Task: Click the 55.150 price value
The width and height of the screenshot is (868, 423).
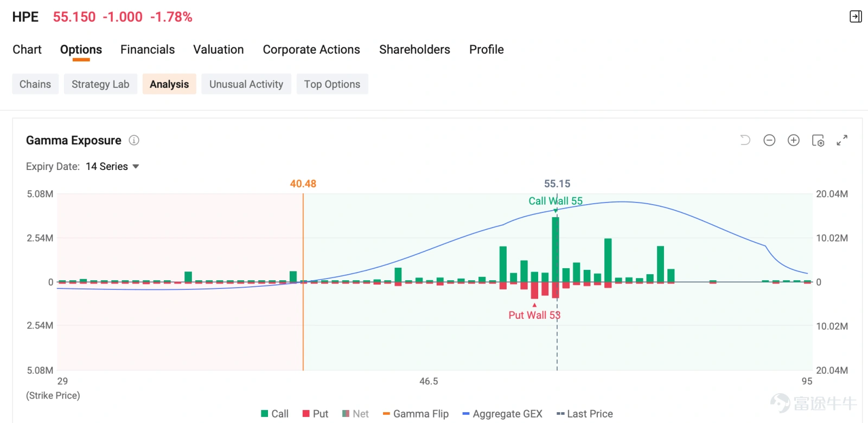Action: [74, 17]
